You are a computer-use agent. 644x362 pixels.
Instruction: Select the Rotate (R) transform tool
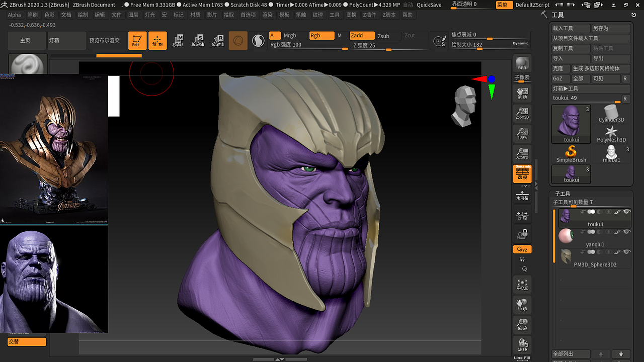[x=218, y=41]
